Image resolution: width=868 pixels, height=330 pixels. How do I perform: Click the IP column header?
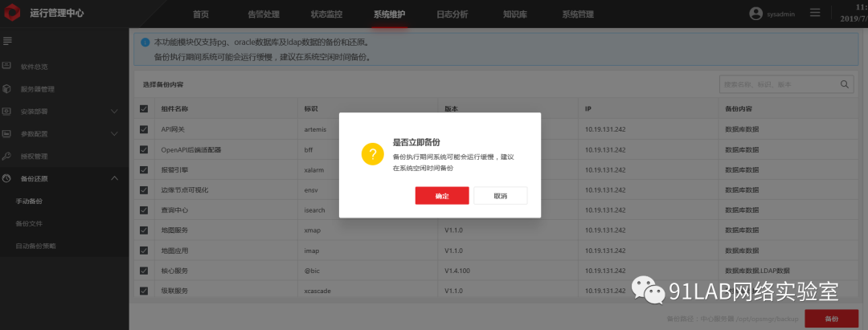click(588, 109)
